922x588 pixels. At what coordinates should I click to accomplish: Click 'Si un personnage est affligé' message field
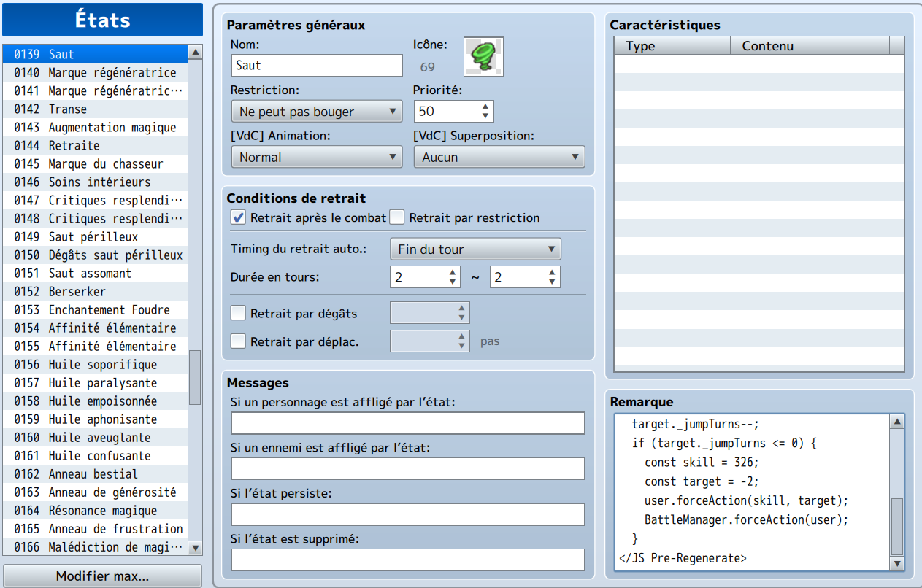tap(408, 423)
